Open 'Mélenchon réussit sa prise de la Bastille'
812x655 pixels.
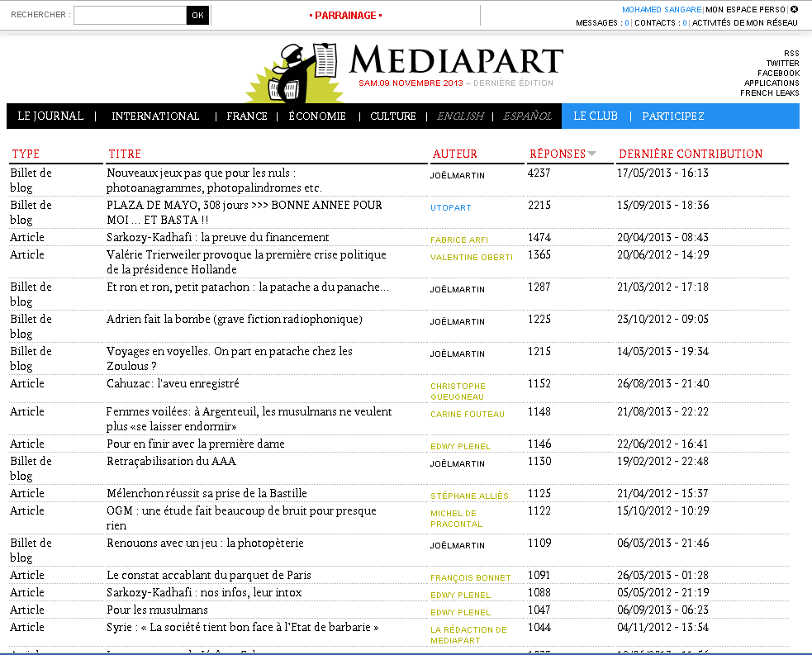tap(207, 493)
